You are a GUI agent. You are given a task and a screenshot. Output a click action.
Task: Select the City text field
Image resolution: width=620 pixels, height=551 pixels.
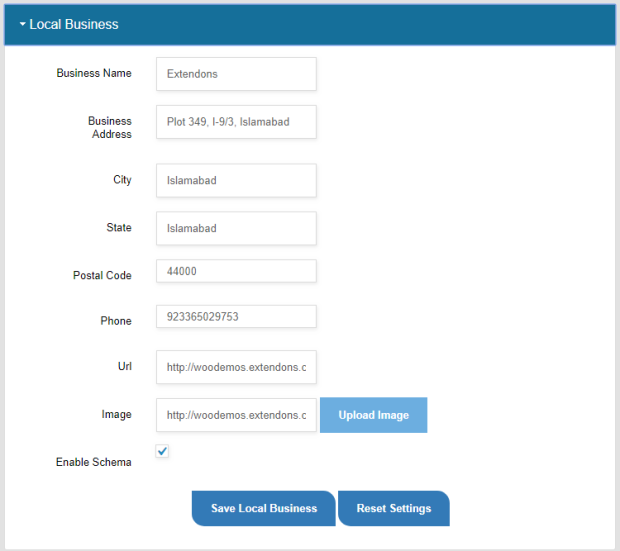click(236, 181)
